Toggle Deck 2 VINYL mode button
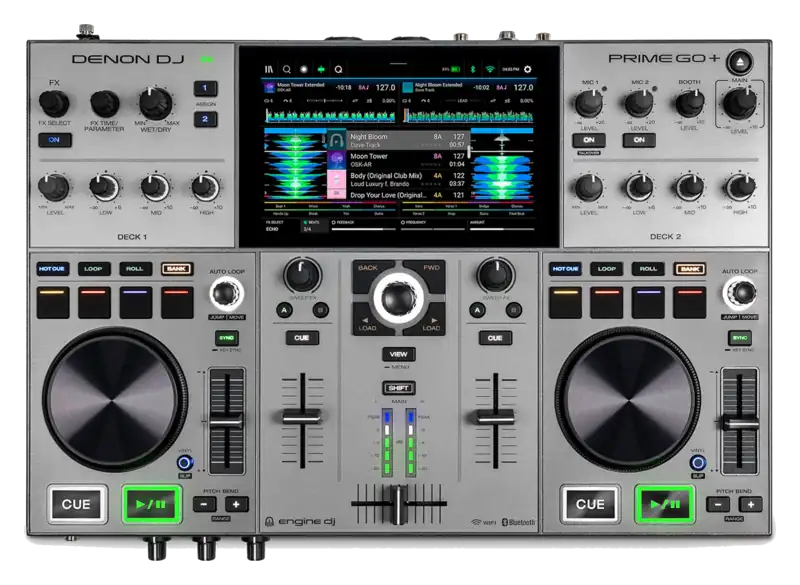The height and width of the screenshot is (585, 800). pyautogui.click(x=697, y=463)
